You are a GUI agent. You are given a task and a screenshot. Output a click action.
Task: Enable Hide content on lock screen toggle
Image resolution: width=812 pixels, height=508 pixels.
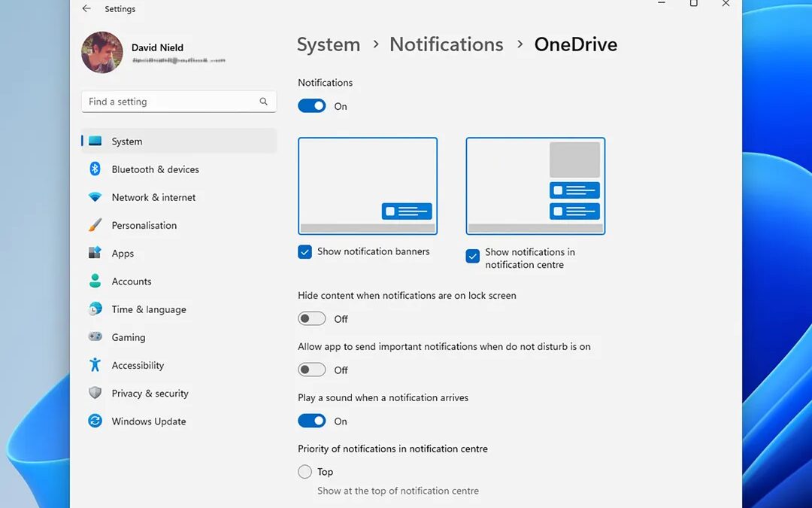(312, 319)
